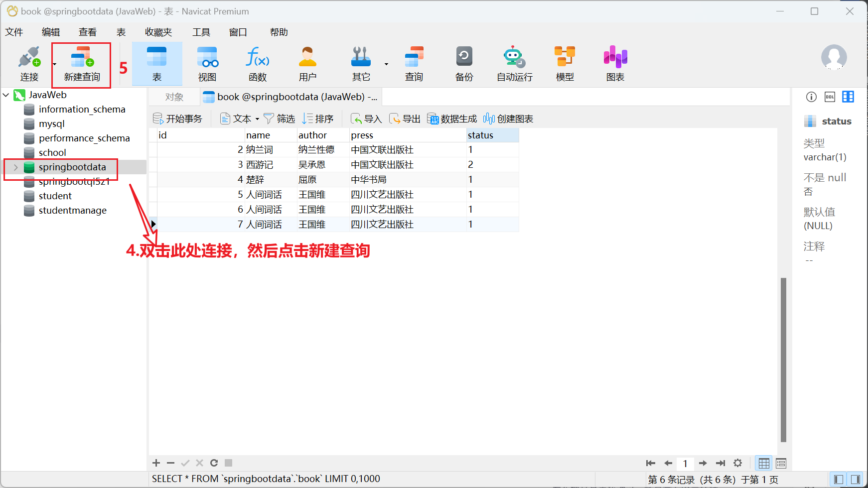Expand the springbootdata database node
868x488 pixels.
coord(15,167)
